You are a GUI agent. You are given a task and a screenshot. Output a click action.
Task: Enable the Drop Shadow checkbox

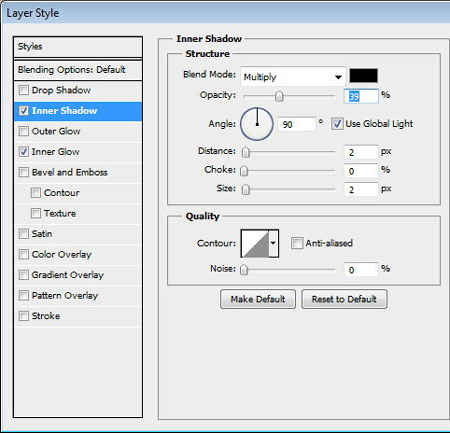pyautogui.click(x=24, y=90)
